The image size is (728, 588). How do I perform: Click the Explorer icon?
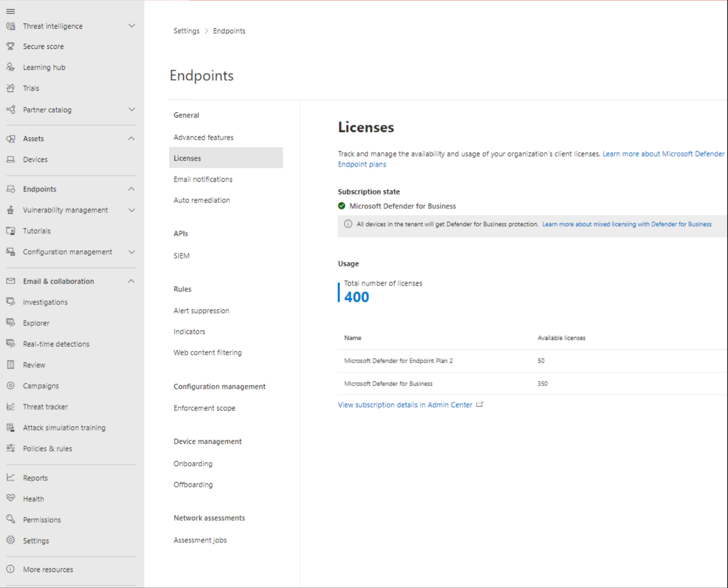tap(11, 323)
